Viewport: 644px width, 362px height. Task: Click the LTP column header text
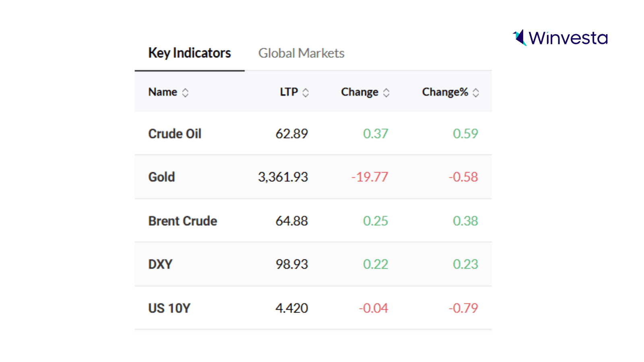[x=289, y=92]
